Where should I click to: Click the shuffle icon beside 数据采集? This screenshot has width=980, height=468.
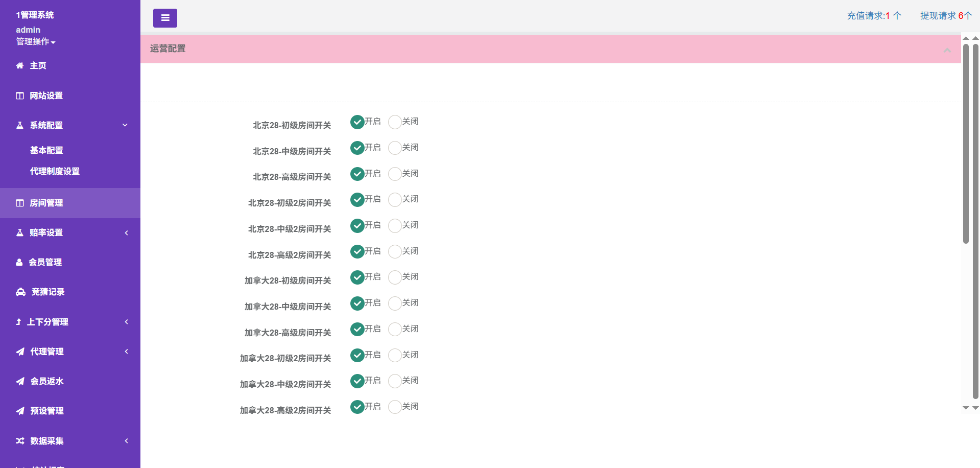(20, 441)
